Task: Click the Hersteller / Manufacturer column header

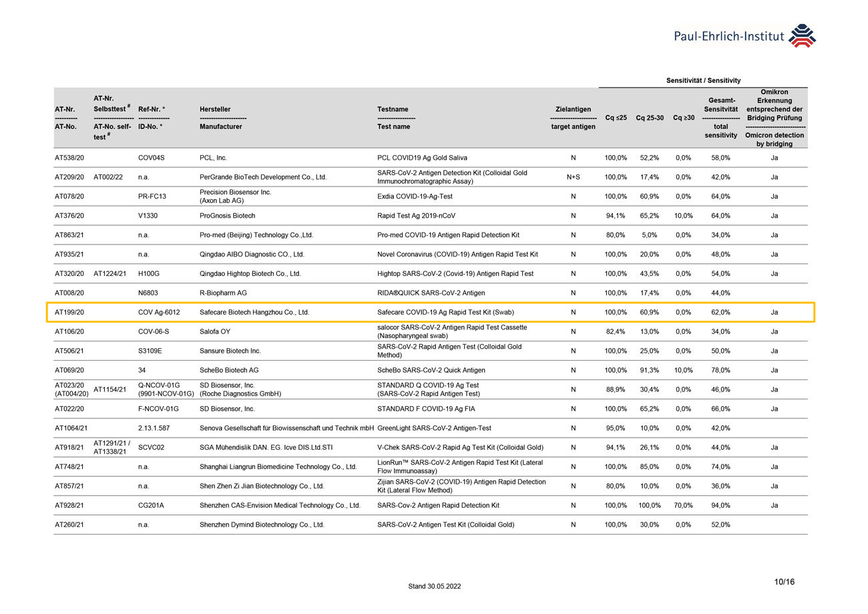Action: 220,118
